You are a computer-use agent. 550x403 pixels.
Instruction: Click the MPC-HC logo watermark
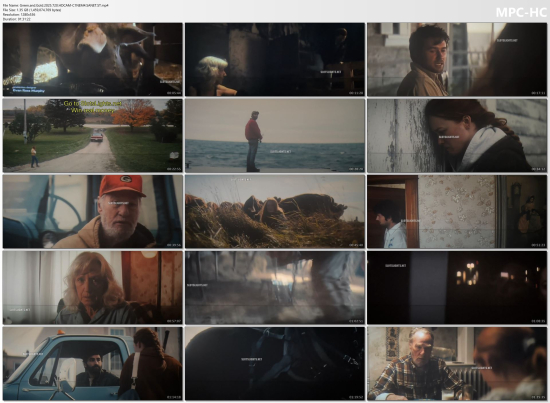click(521, 13)
